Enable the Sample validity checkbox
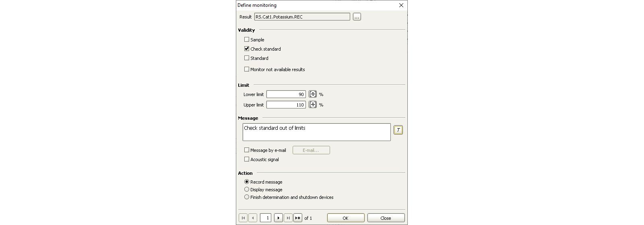The width and height of the screenshot is (644, 225). [247, 39]
